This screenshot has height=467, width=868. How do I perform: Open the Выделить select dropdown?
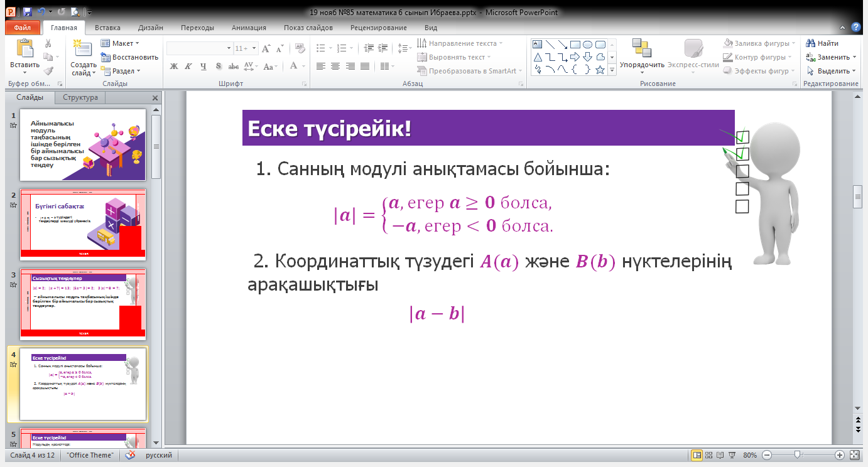click(x=832, y=71)
